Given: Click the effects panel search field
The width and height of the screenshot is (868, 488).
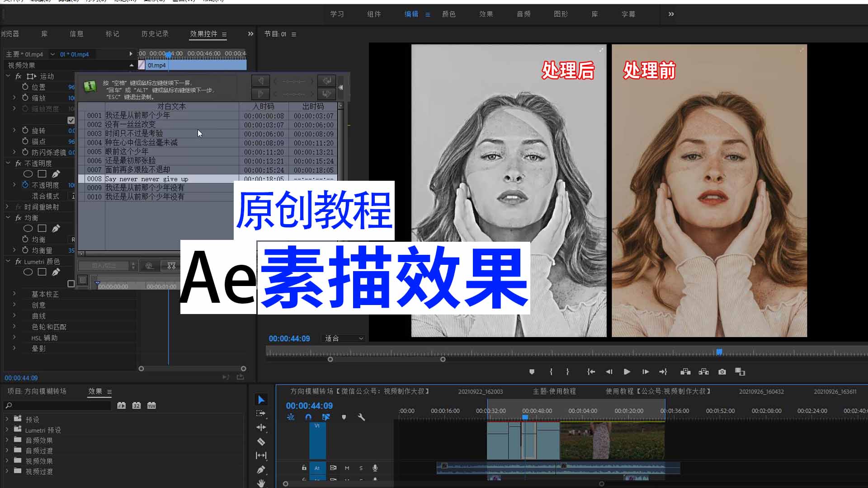Looking at the screenshot, I should pyautogui.click(x=57, y=406).
